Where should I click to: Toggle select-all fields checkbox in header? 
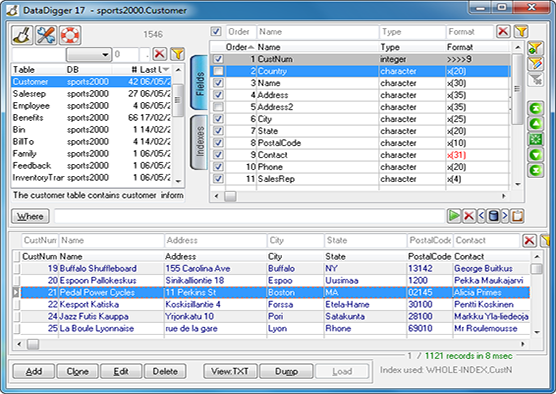[216, 32]
